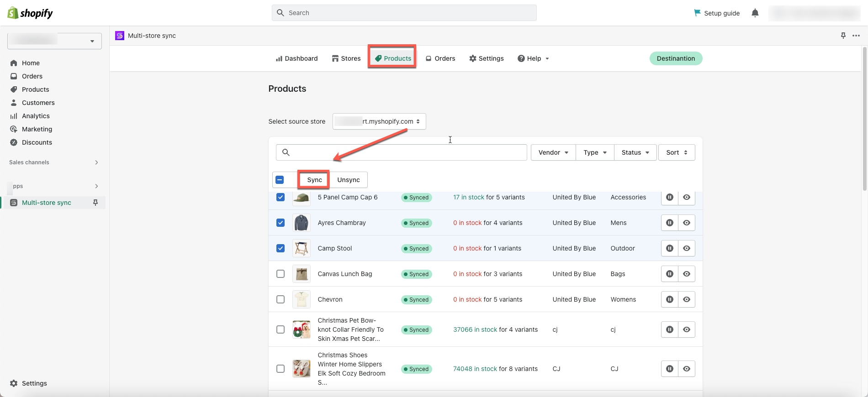
Task: Click the Shopify logo
Action: (30, 13)
